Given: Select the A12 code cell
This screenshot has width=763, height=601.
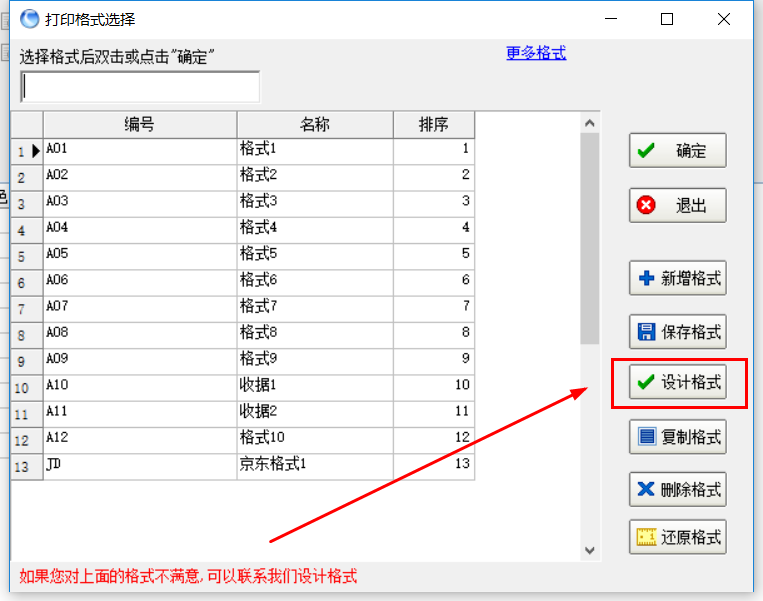Looking at the screenshot, I should tap(140, 440).
